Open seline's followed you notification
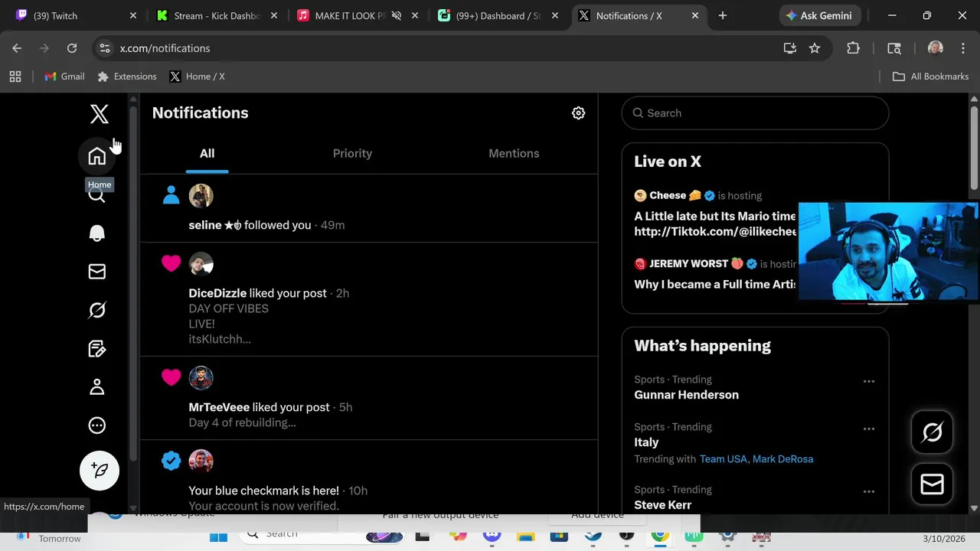Screen dimensions: 980x551 point(368,208)
